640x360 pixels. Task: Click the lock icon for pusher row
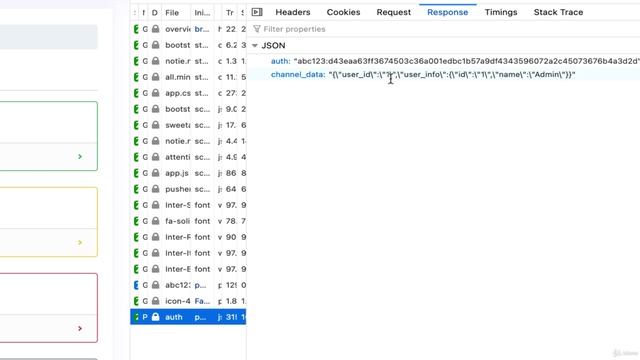pyautogui.click(x=156, y=189)
